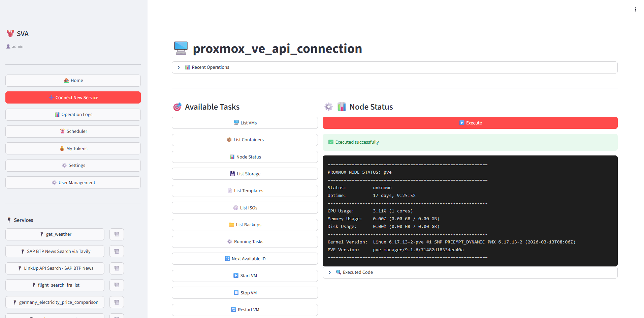Viewport: 644px width, 318px height.
Task: Select the List Containers task
Action: [245, 140]
